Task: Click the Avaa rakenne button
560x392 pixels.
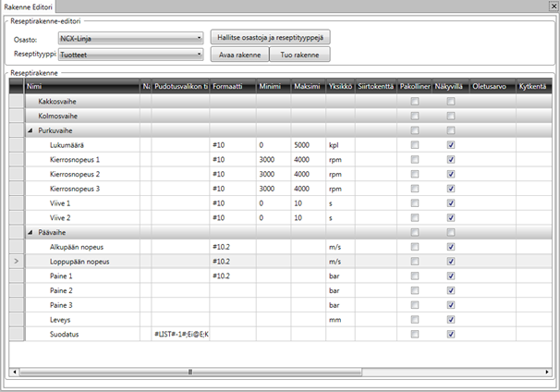Action: coord(238,55)
